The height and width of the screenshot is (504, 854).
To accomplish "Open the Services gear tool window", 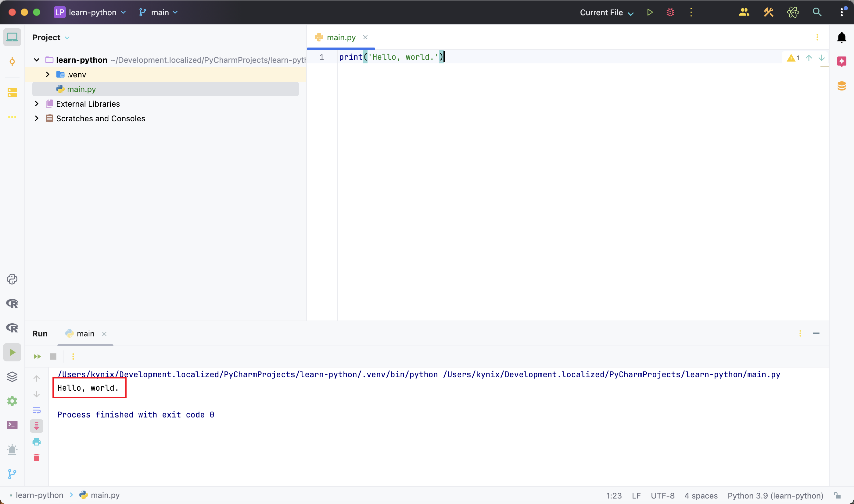I will pyautogui.click(x=12, y=401).
